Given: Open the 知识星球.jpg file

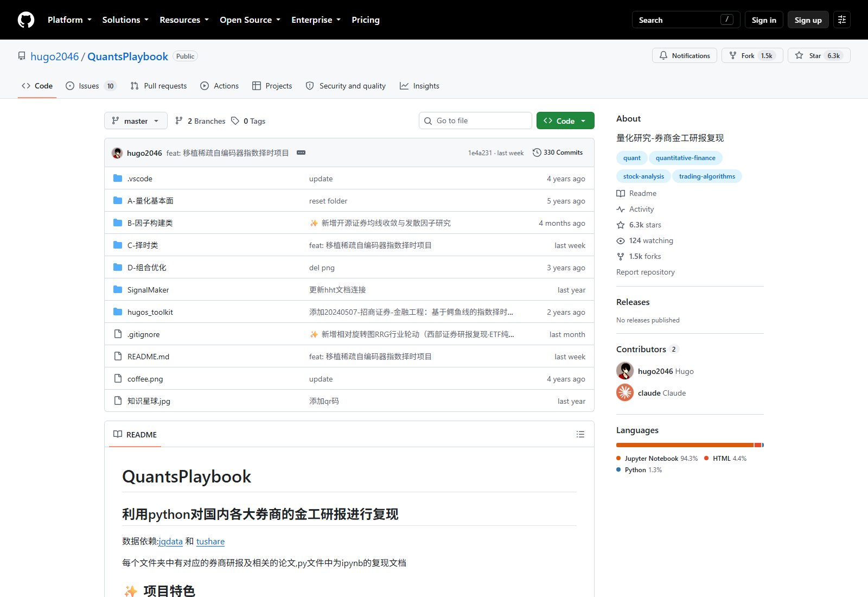Looking at the screenshot, I should click(x=149, y=401).
